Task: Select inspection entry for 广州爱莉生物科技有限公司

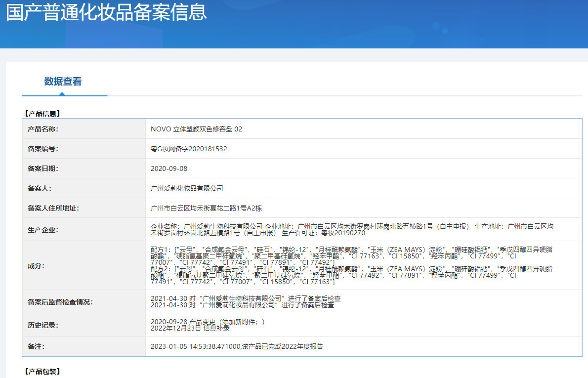Action: [246, 298]
